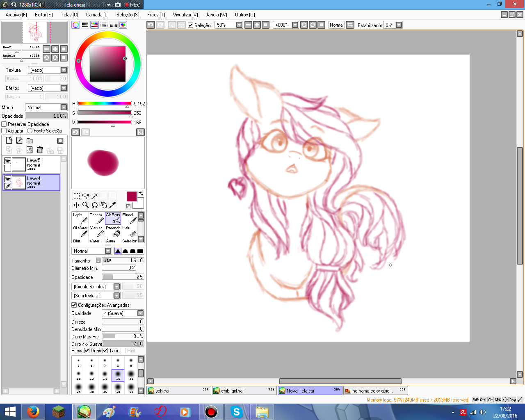Viewport: 525px width, 420px height.
Task: Undo the last action in top toolbar
Action: point(151,25)
